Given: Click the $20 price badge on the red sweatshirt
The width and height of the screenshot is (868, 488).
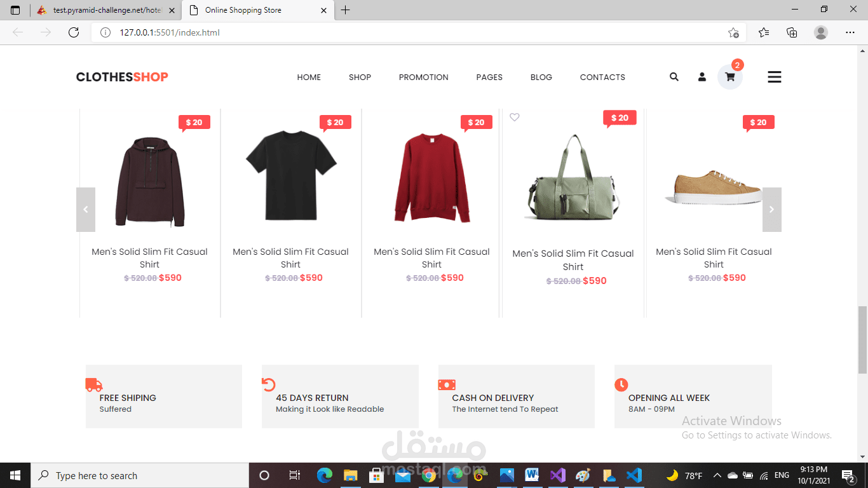Looking at the screenshot, I should (476, 121).
